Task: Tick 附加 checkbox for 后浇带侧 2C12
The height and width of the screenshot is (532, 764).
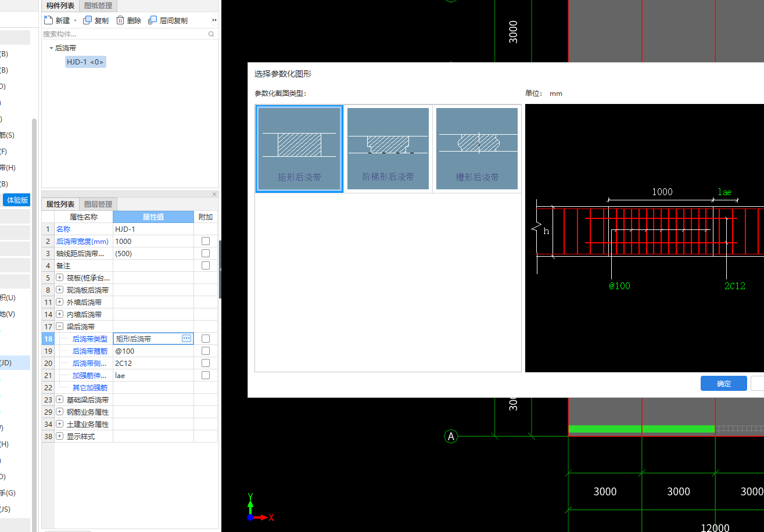Action: point(206,363)
